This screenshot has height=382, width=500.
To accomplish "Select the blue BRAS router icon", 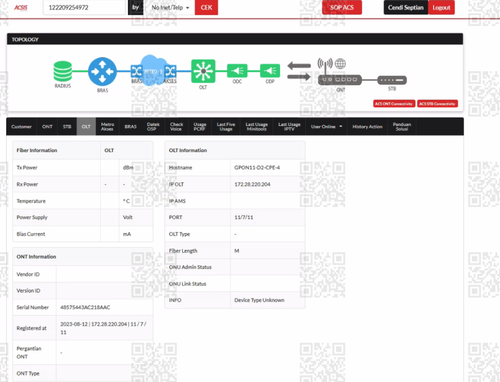I will tap(102, 71).
